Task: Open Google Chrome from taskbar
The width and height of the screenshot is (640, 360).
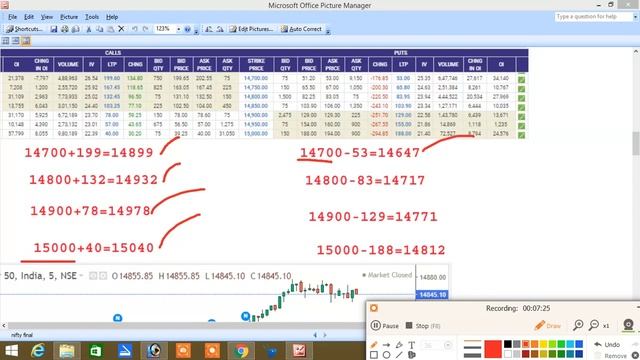Action: 241,351
